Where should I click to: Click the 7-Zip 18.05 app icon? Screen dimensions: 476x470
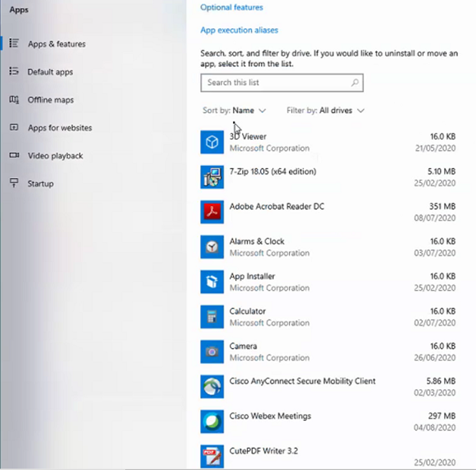click(x=212, y=177)
